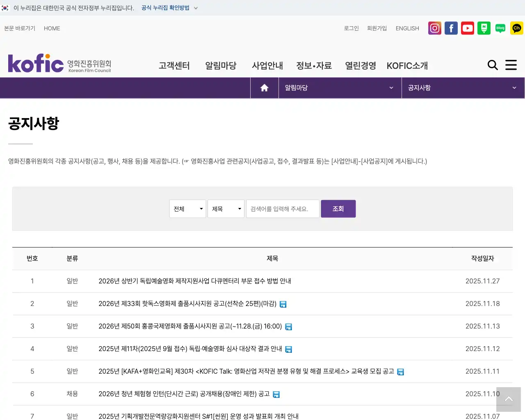Image resolution: width=525 pixels, height=420 pixels.
Task: Open the 사업안내 menu
Action: 267,65
